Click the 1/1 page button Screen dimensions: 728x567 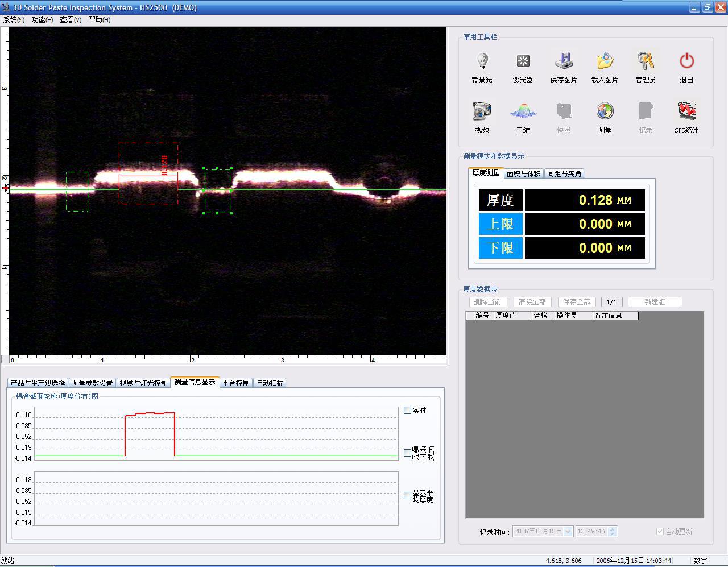[x=611, y=302]
